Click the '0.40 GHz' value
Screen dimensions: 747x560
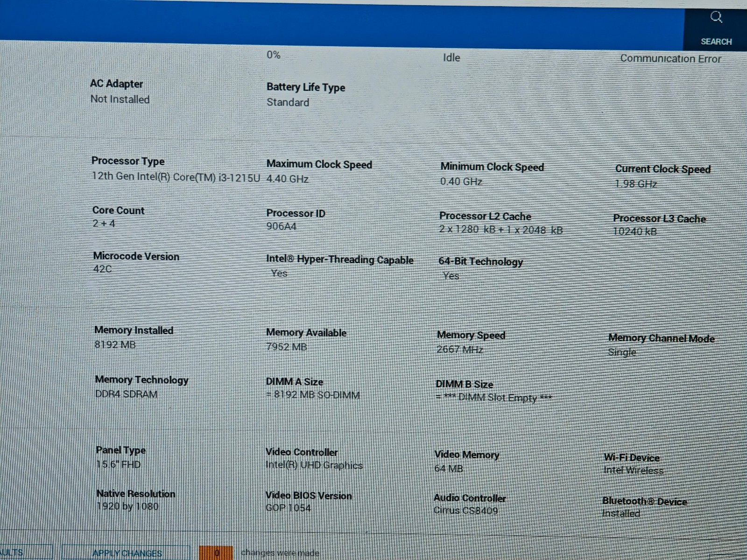[461, 182]
